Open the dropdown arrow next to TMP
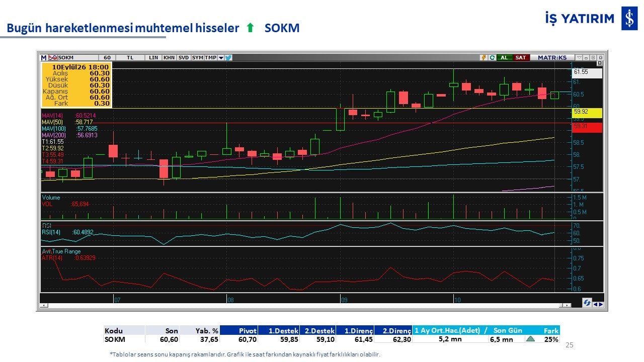 coord(221,58)
